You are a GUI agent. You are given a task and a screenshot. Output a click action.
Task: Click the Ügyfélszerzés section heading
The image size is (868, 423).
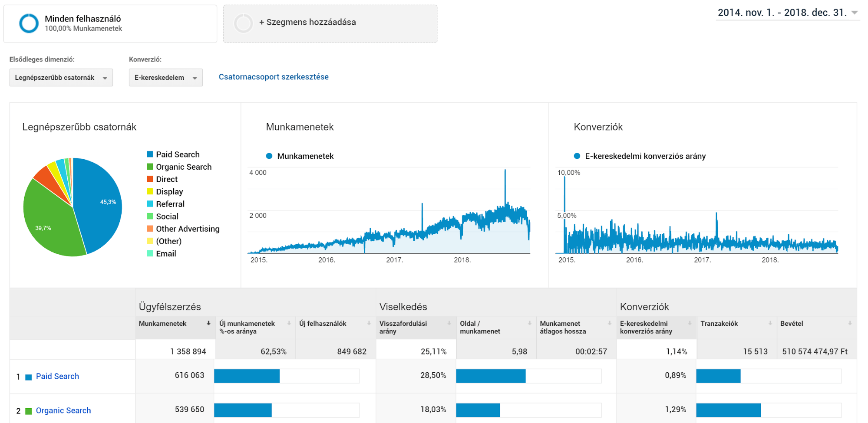(x=170, y=307)
